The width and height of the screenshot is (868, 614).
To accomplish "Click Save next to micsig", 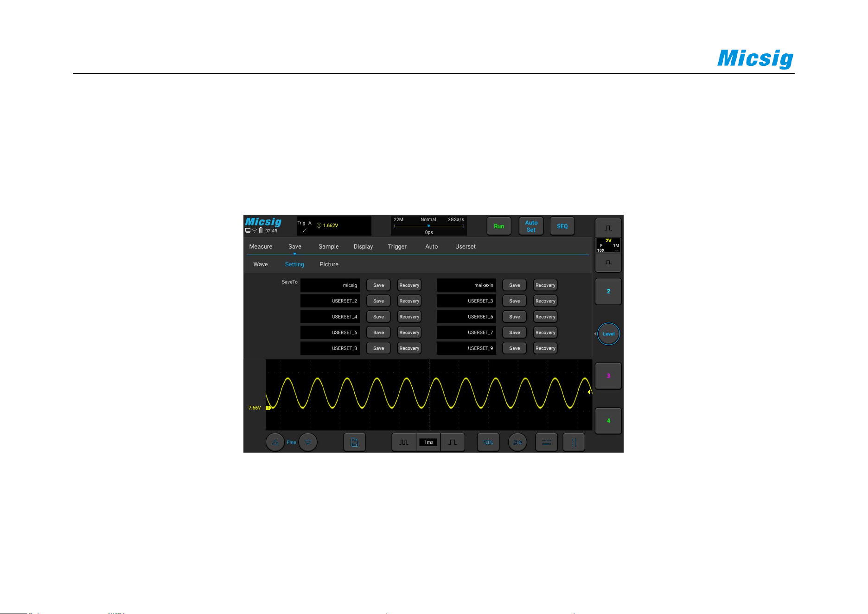I will point(378,285).
